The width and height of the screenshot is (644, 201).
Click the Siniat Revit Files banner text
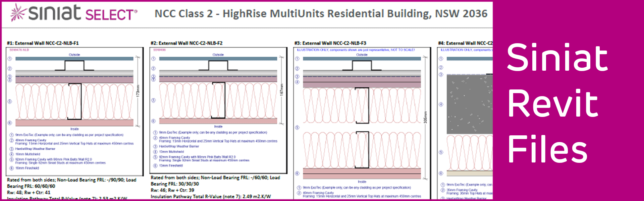557,103
